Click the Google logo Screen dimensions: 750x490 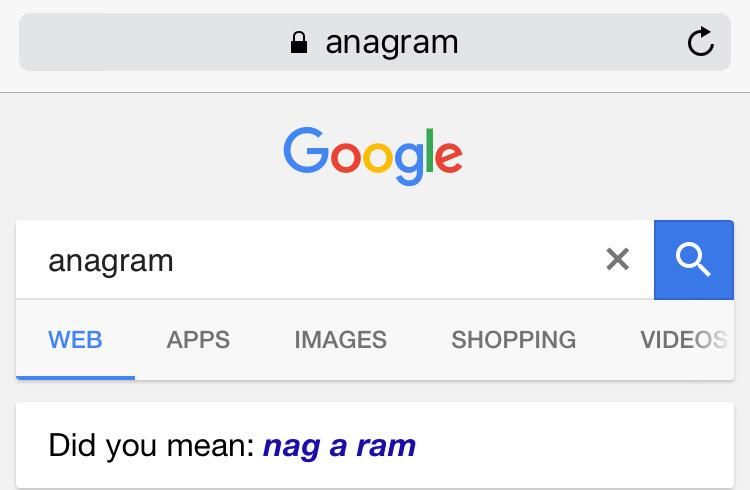coord(373,155)
